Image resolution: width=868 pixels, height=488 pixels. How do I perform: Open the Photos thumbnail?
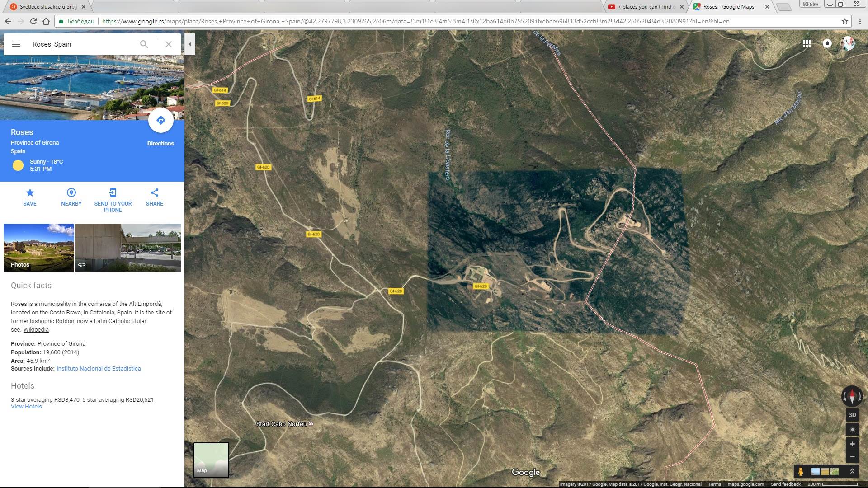39,248
